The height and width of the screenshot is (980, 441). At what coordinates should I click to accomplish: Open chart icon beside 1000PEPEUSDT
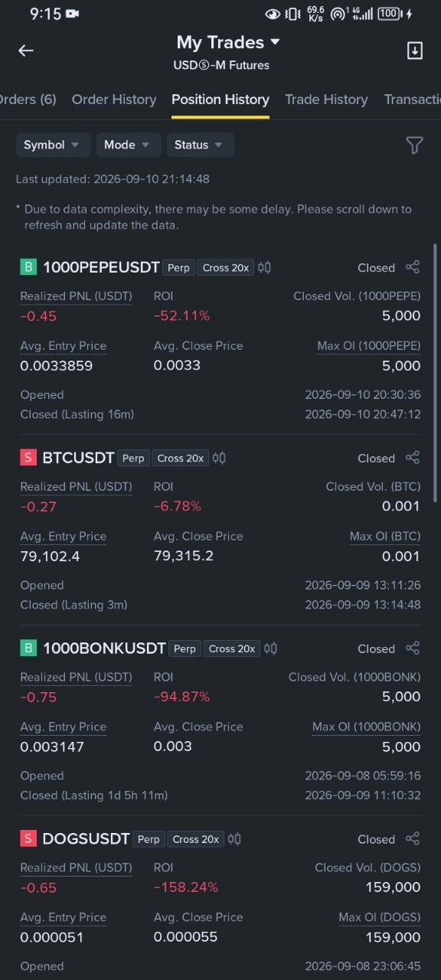pos(264,267)
